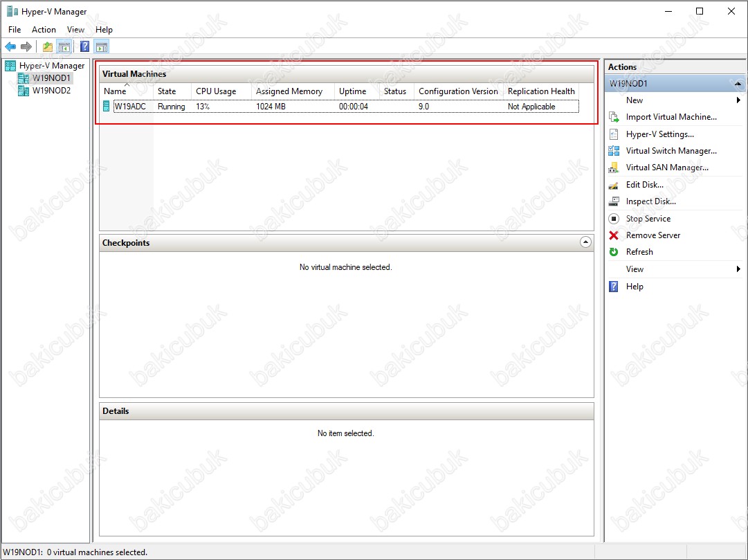
Task: Open Virtual Switch Manager... action
Action: coord(671,151)
